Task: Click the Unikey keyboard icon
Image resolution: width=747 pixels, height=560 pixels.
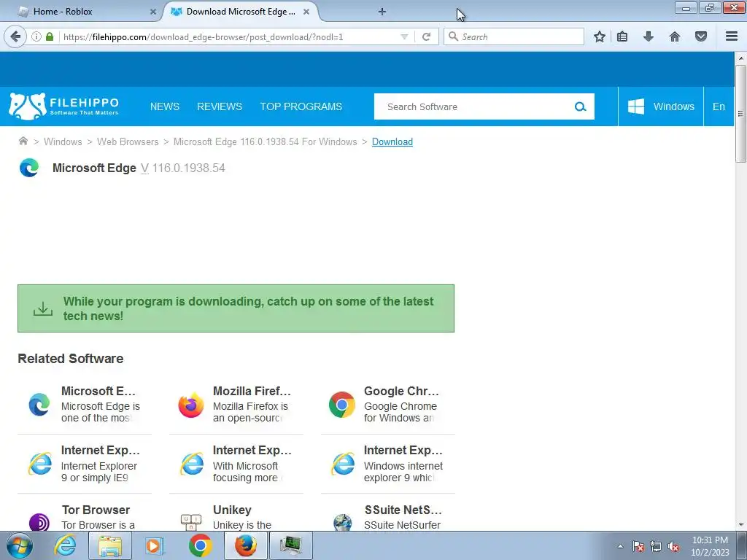Action: pos(191,522)
